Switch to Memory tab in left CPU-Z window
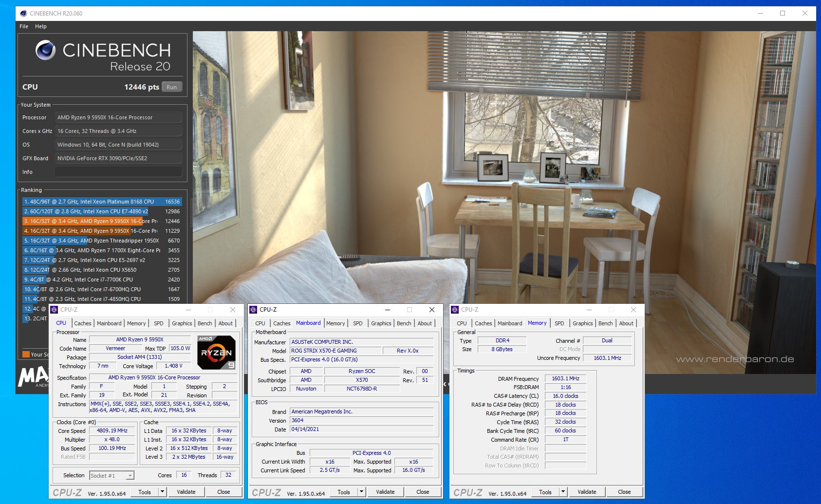The image size is (821, 504). point(136,323)
